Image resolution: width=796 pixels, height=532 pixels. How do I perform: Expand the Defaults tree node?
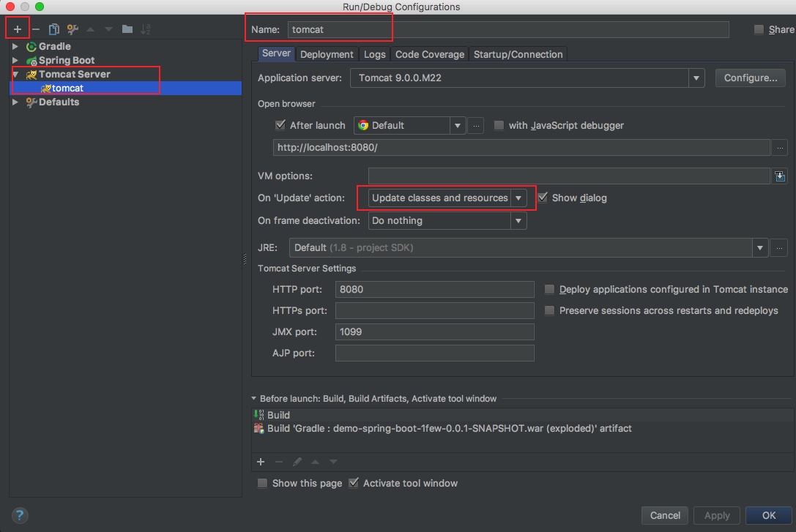point(15,102)
